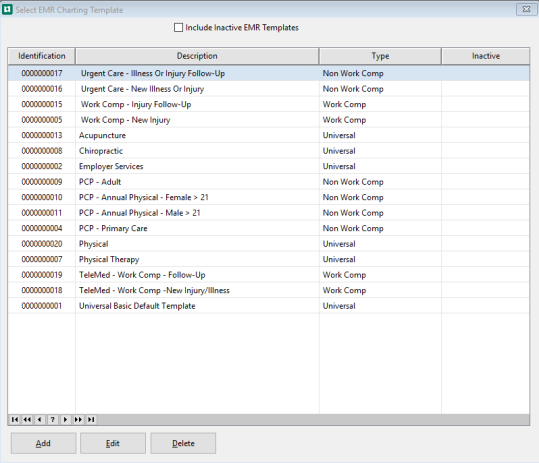Jump to last record navigation icon
The height and width of the screenshot is (463, 539).
click(x=91, y=419)
